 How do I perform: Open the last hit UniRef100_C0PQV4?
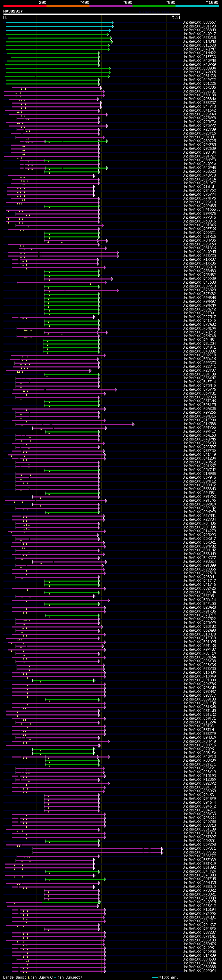(199, 971)
